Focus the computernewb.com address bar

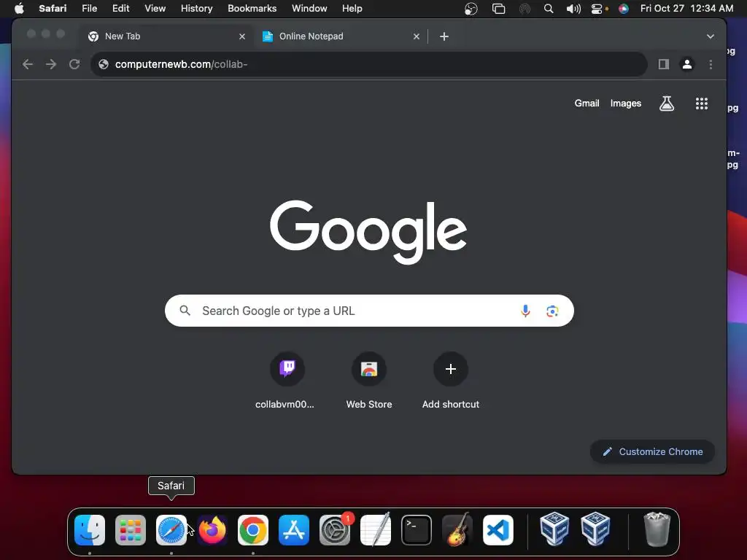point(368,64)
